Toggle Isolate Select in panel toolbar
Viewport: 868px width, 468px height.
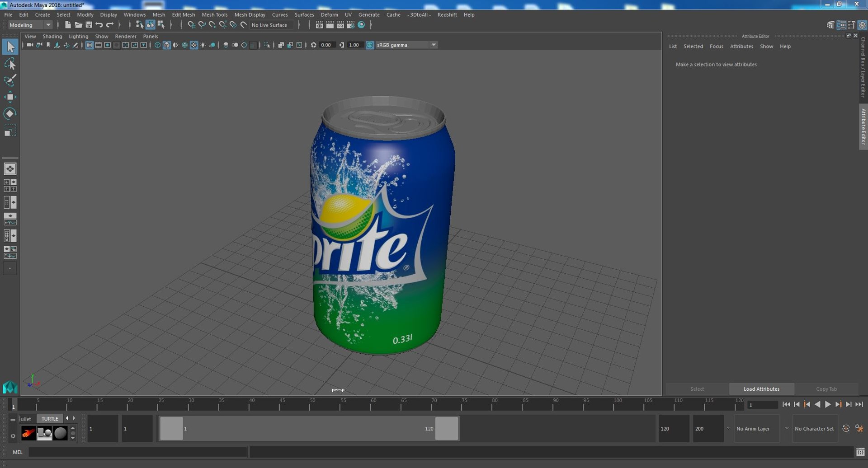point(267,45)
